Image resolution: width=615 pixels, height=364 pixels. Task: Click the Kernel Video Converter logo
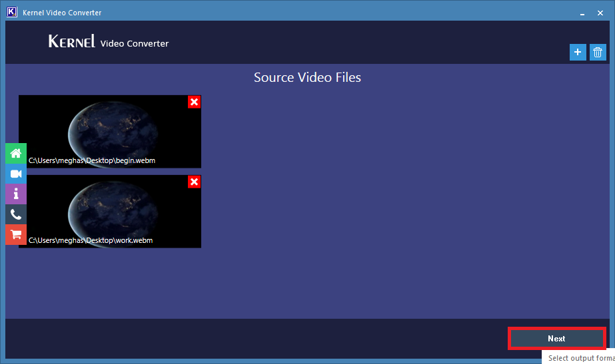point(108,41)
